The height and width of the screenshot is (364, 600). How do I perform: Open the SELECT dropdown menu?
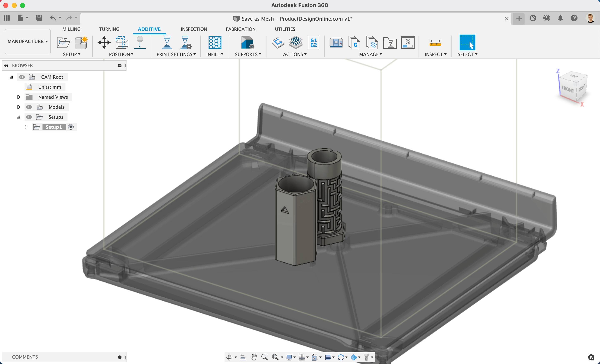(467, 54)
